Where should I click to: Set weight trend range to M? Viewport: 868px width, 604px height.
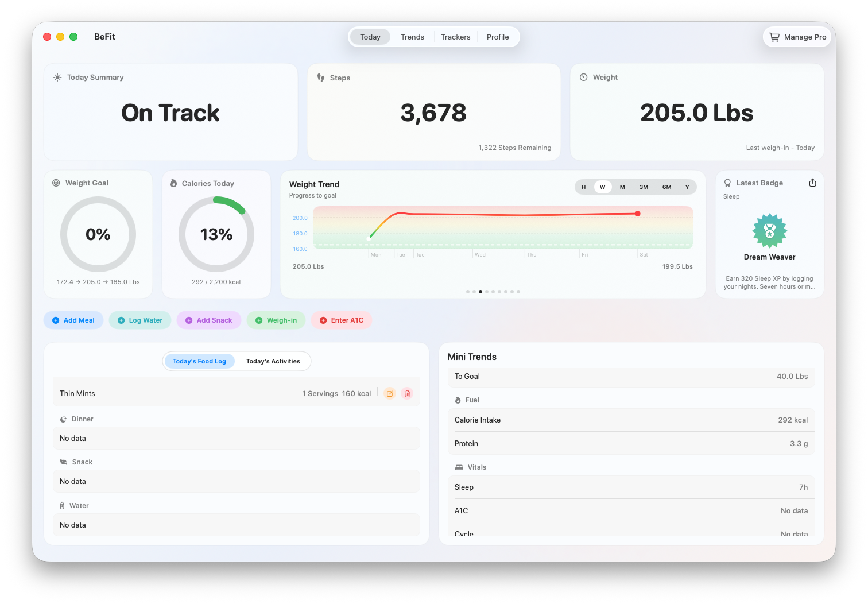[x=622, y=187]
